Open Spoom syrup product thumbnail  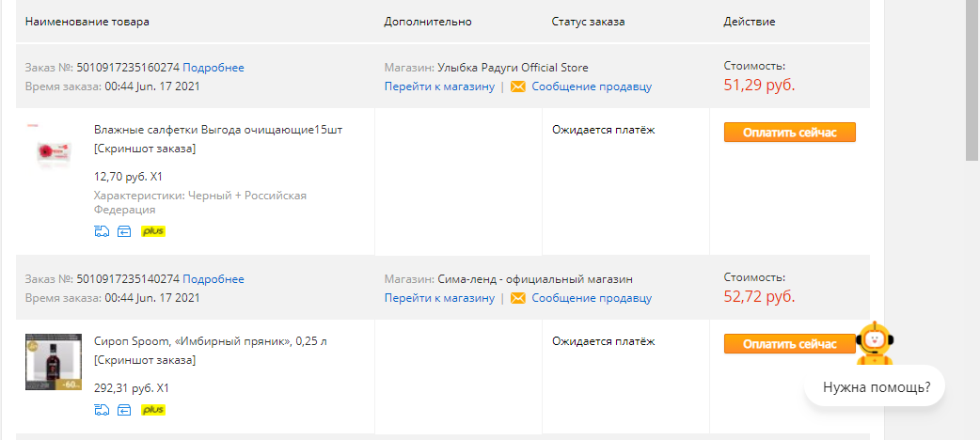pyautogui.click(x=54, y=362)
